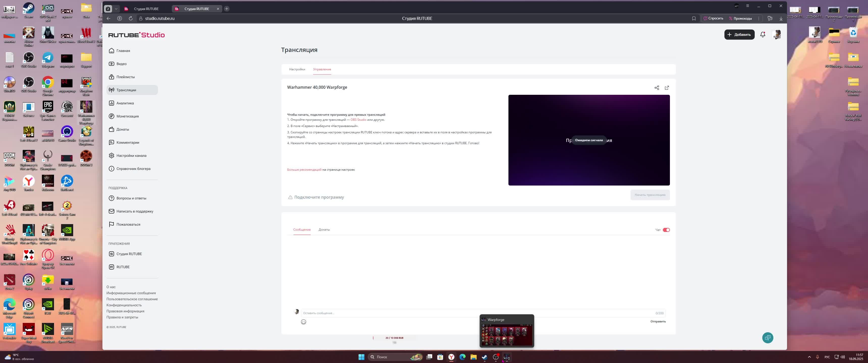Open the support chat bubble icon
This screenshot has height=363, width=868.
pos(767,337)
